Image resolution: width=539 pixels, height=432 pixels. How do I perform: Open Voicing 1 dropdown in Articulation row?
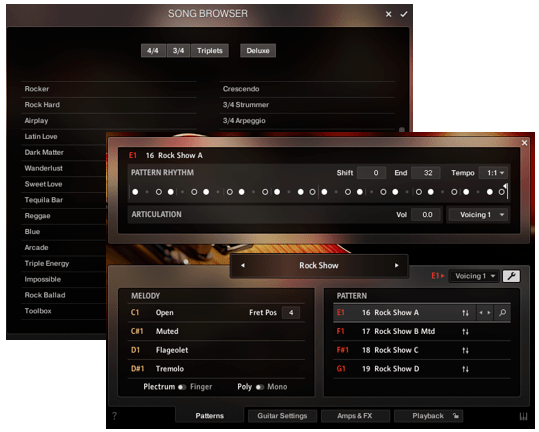(478, 215)
